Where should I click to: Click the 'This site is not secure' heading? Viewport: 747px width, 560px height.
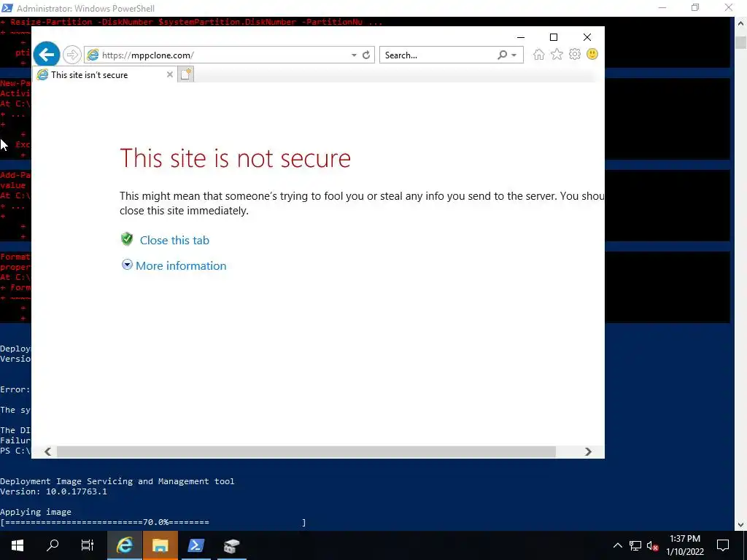[235, 158]
